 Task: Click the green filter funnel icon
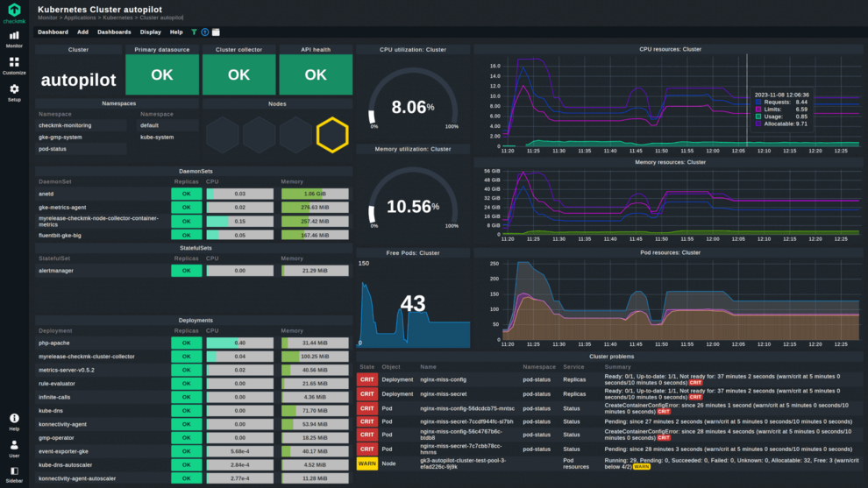194,32
